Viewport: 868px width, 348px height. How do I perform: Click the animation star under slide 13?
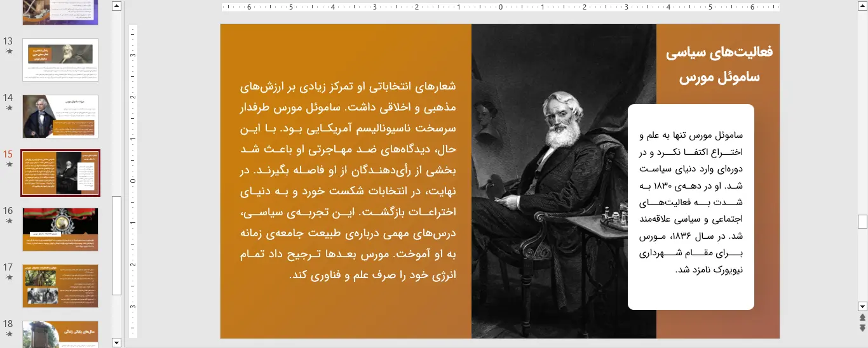[9, 51]
